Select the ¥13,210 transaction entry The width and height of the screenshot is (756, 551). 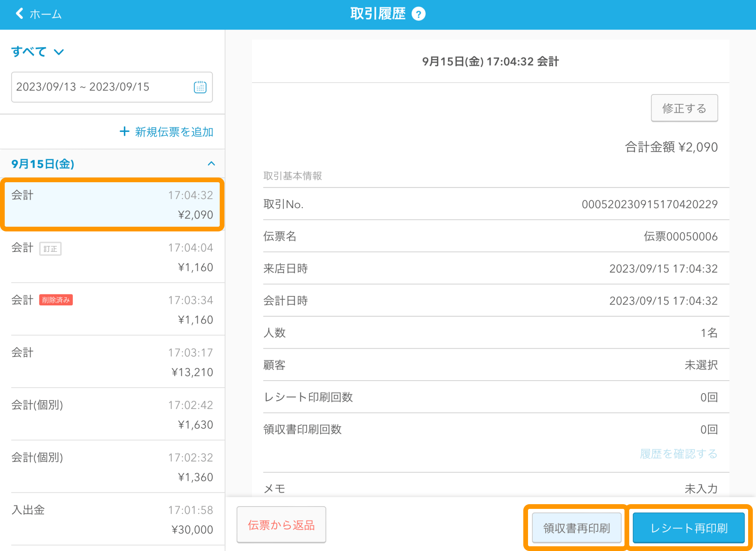point(112,362)
